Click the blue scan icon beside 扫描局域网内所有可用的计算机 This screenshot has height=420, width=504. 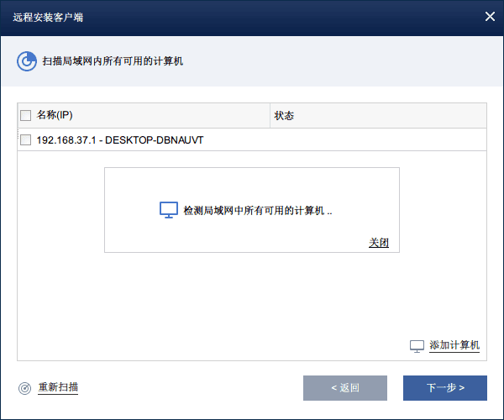click(x=27, y=61)
